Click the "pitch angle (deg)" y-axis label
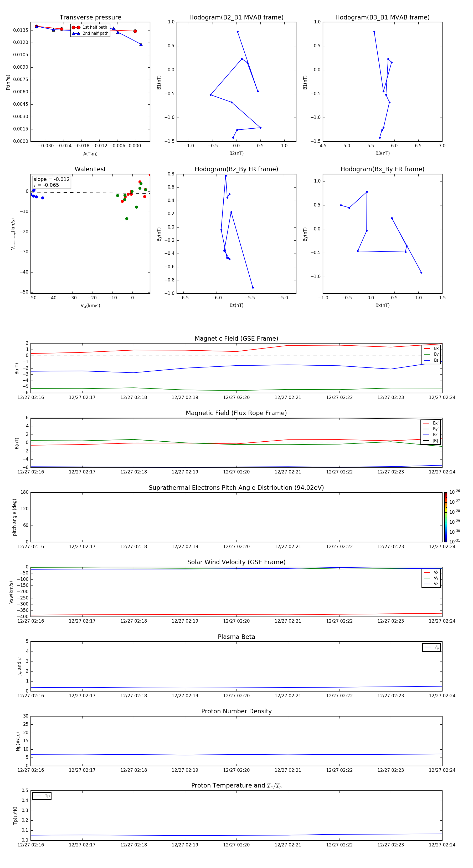Screen dimensions: 473x868 coord(14,517)
